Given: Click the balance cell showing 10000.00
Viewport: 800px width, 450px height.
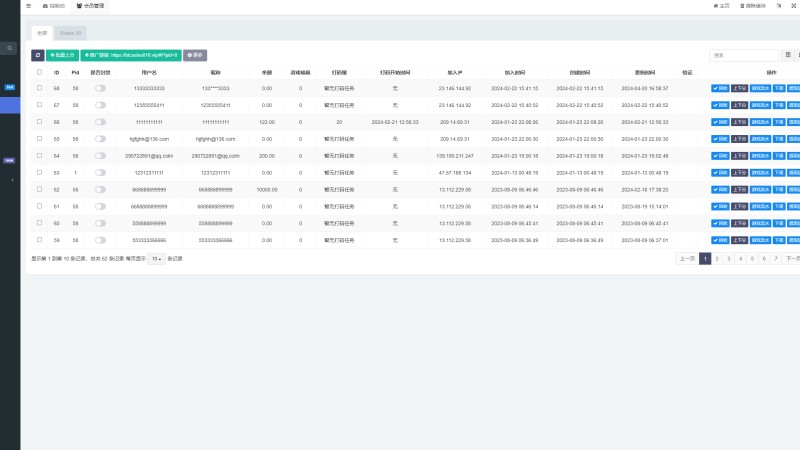Looking at the screenshot, I should pyautogui.click(x=267, y=189).
